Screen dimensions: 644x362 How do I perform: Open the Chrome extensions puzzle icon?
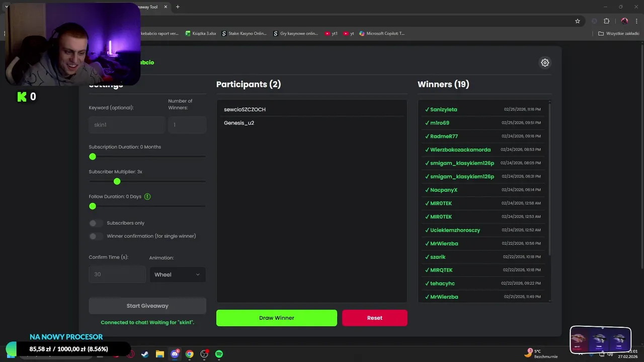606,21
